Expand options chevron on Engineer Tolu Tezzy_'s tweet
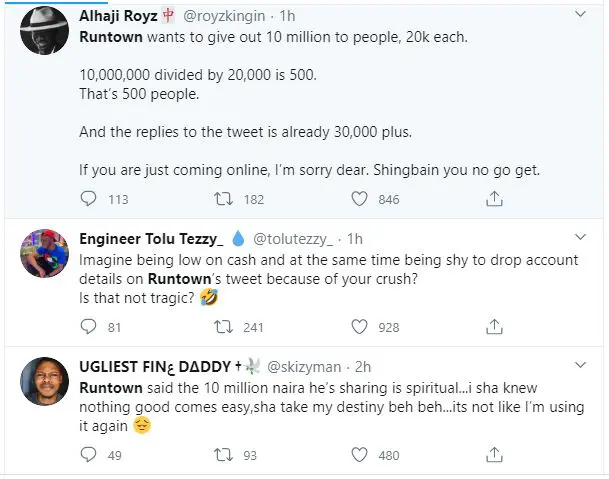This screenshot has height=479, width=609. pyautogui.click(x=580, y=240)
